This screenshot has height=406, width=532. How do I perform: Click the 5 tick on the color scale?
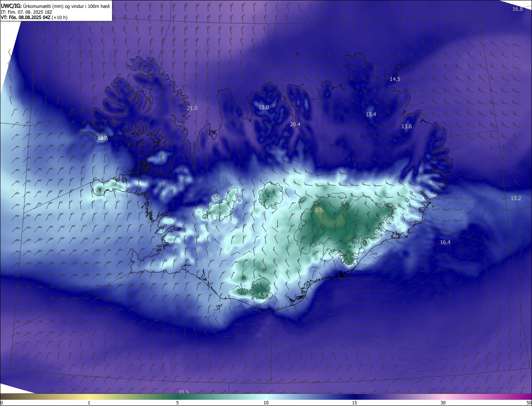click(177, 403)
